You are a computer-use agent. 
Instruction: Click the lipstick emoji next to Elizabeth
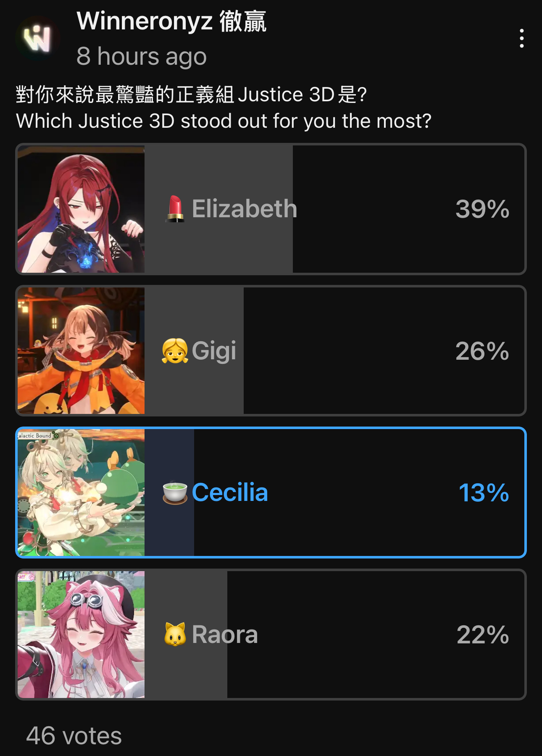(x=175, y=209)
